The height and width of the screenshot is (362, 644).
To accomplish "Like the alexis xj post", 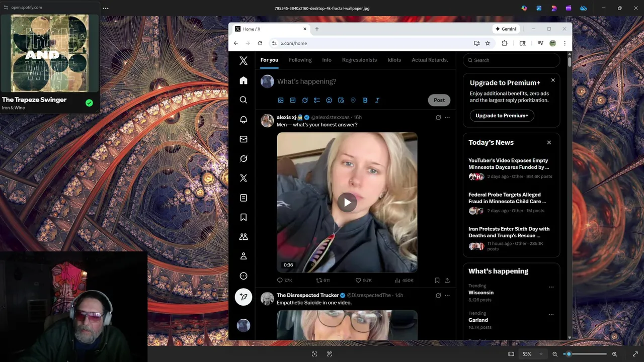I will click(x=363, y=280).
